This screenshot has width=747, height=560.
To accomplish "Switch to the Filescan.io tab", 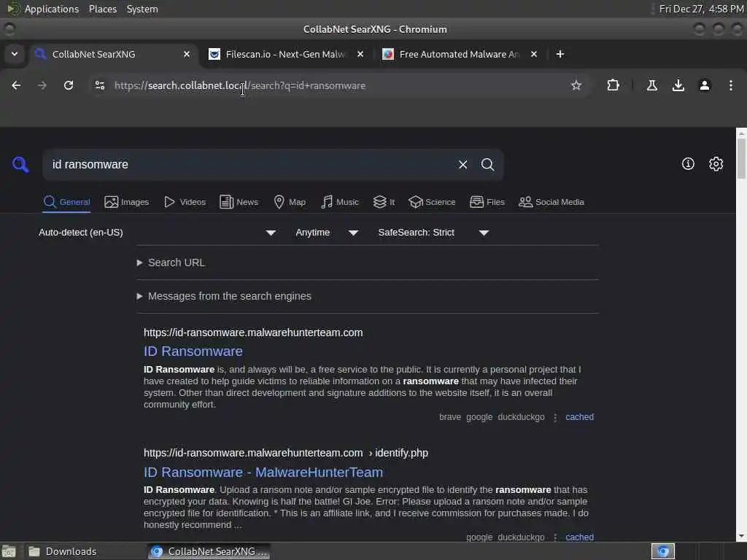I will tap(285, 54).
